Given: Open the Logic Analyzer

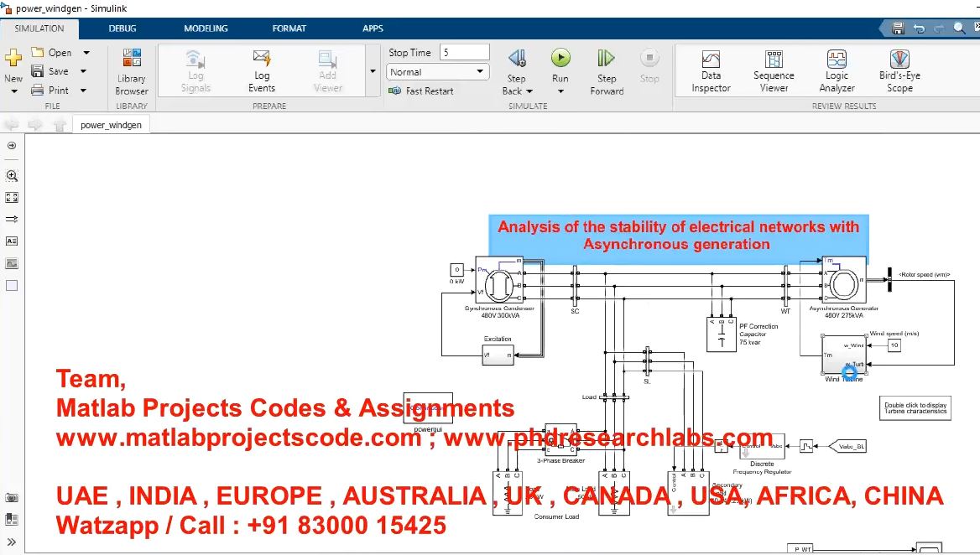Looking at the screenshot, I should point(837,71).
